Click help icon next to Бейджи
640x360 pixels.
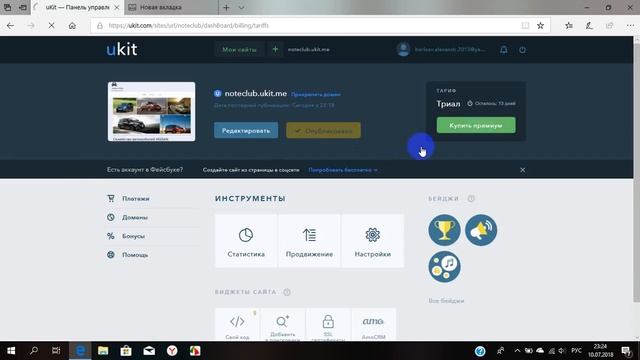coord(471,198)
